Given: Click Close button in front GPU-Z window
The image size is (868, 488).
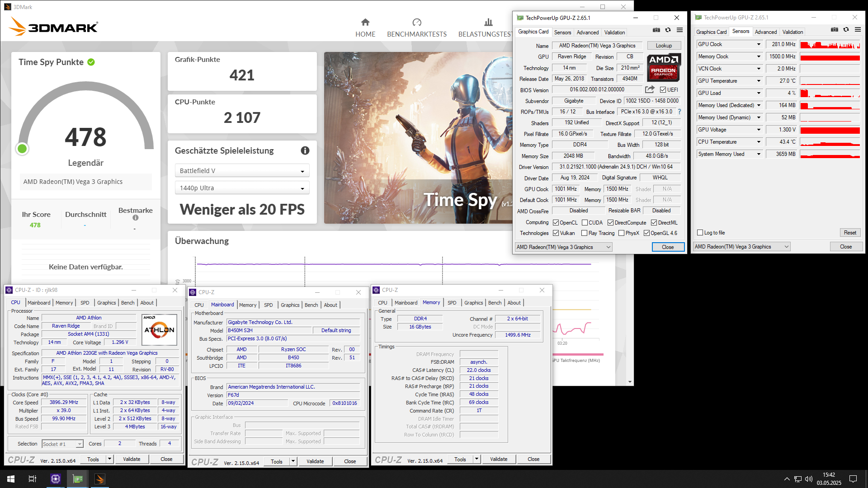Looking at the screenshot, I should pyautogui.click(x=668, y=247).
